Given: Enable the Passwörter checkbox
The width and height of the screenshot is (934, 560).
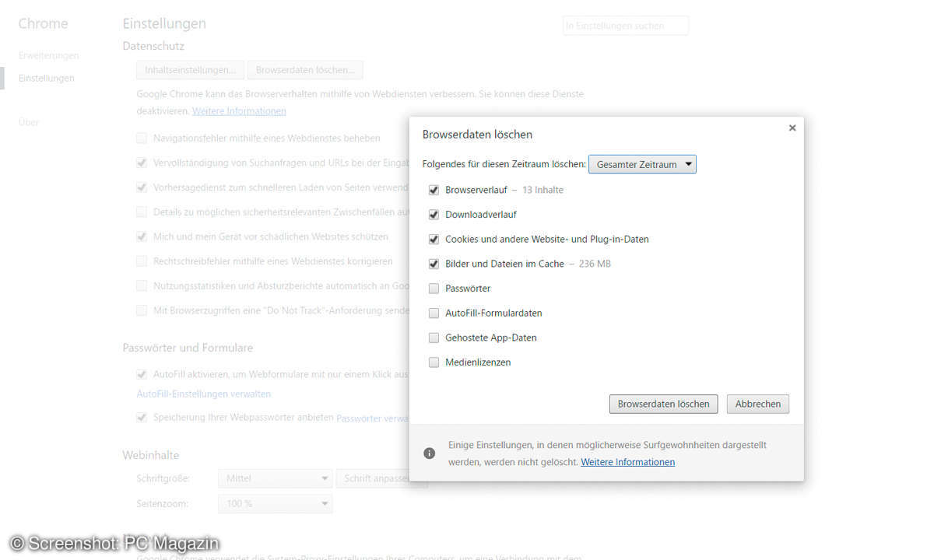Looking at the screenshot, I should 434,289.
